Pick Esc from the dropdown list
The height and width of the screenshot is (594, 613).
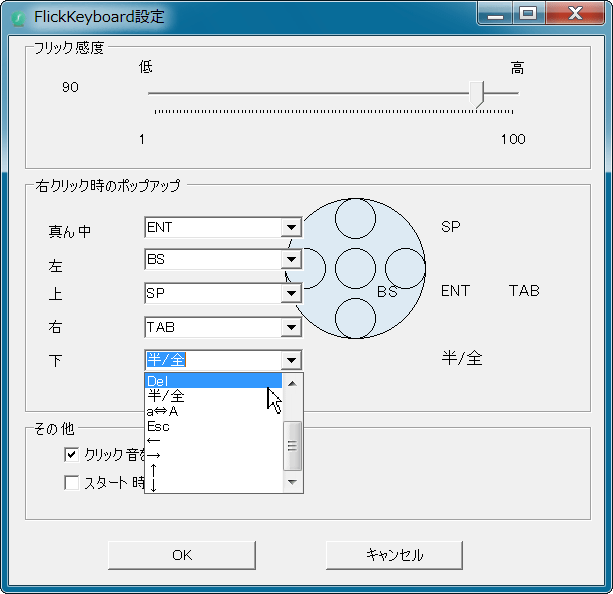click(213, 426)
